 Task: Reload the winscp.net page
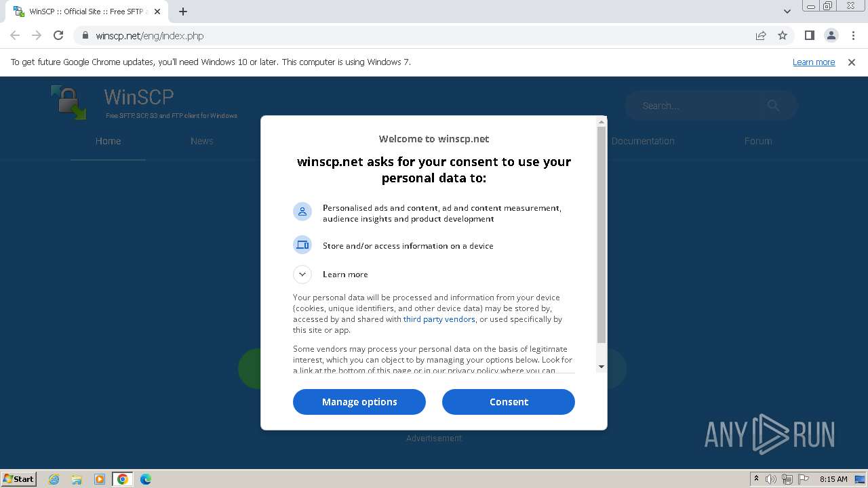(x=58, y=35)
